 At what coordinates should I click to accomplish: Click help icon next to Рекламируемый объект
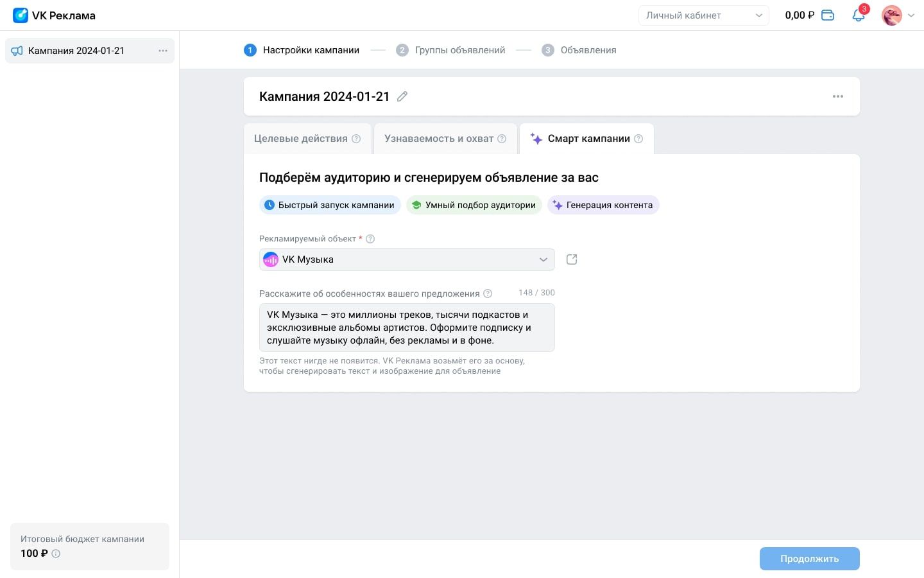tap(370, 239)
